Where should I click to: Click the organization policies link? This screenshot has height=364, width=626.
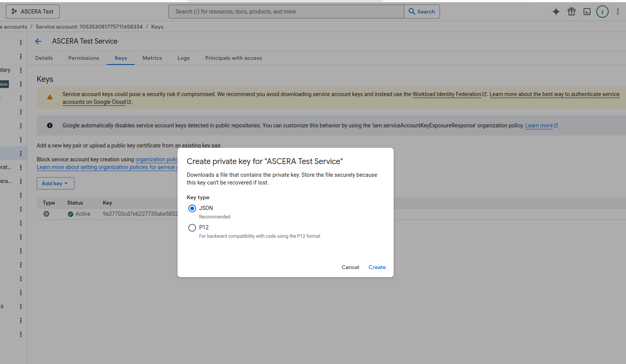point(156,159)
